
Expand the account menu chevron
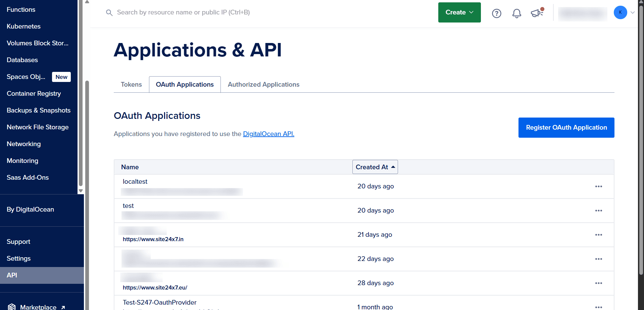coord(634,12)
